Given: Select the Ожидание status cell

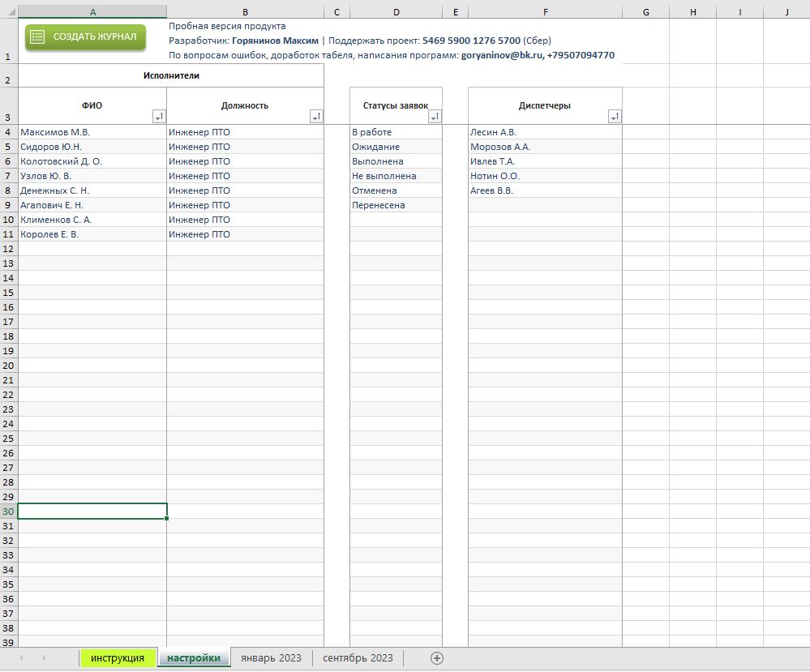Looking at the screenshot, I should click(396, 147).
